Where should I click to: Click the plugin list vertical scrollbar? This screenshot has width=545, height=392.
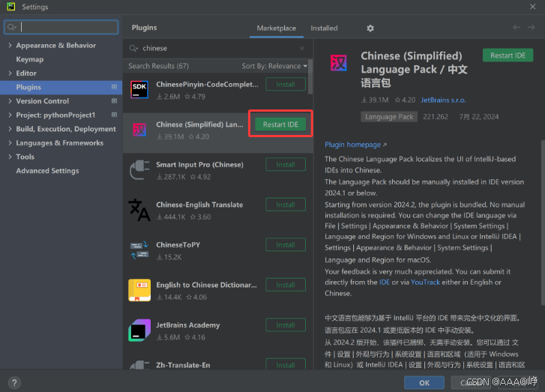point(310,76)
